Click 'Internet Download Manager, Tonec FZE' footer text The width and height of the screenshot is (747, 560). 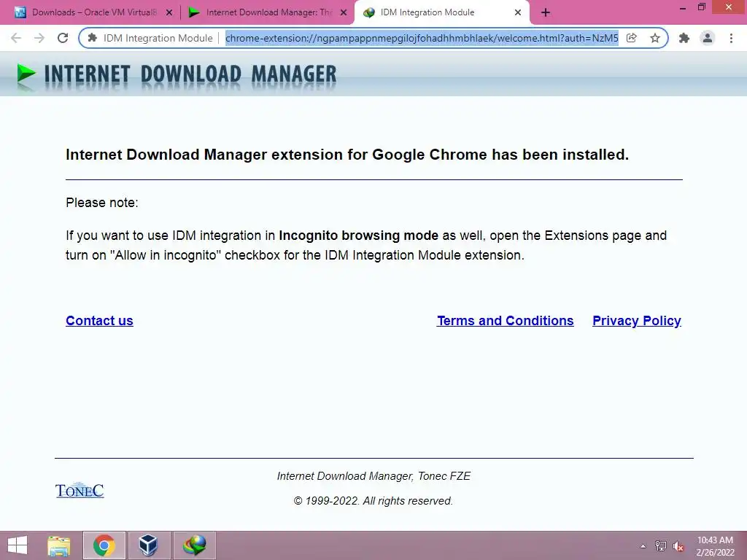pos(373,476)
